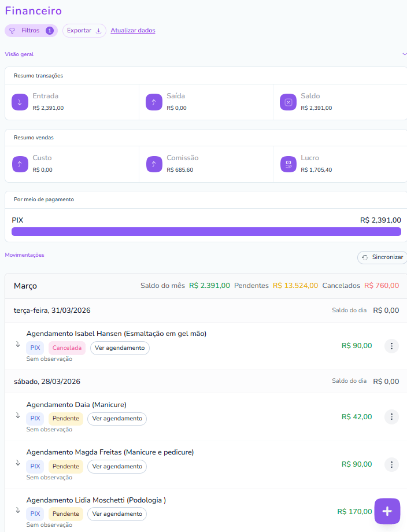Click the Pendente tag on Daia appointment

[65, 419]
